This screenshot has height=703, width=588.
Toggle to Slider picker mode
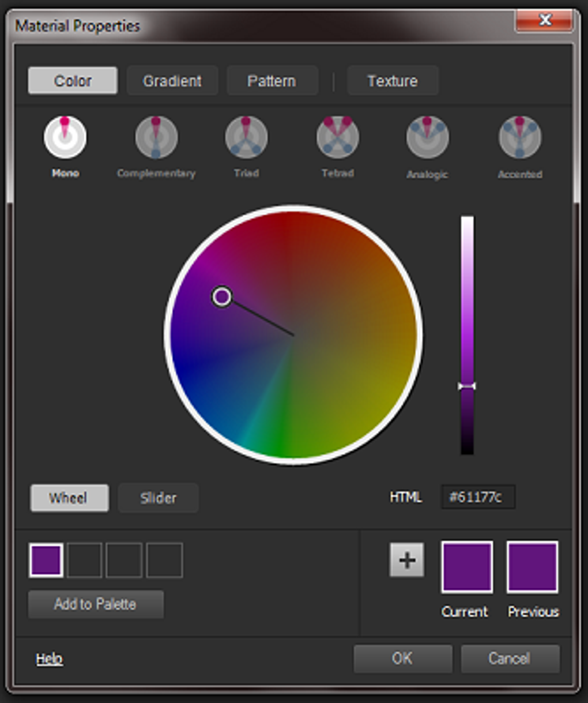click(159, 498)
